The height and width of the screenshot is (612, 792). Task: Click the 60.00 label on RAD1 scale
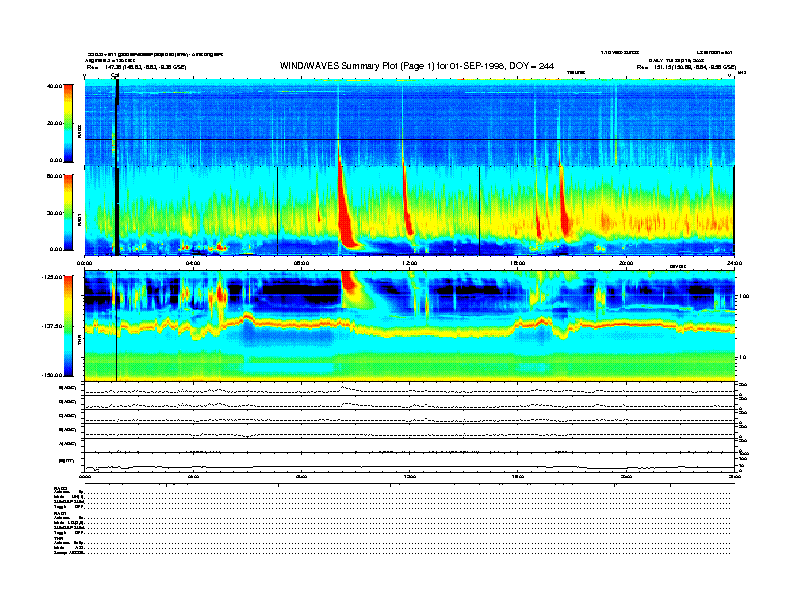[55, 176]
